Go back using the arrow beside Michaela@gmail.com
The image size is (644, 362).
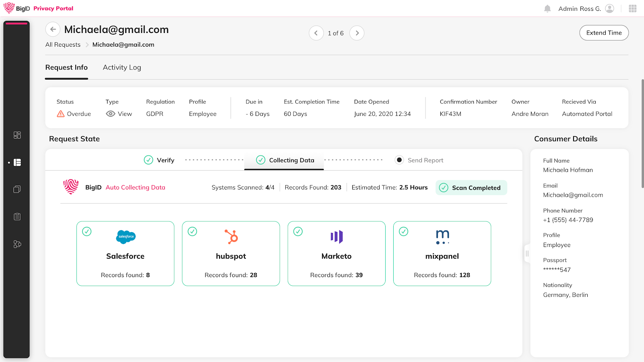pos(53,29)
